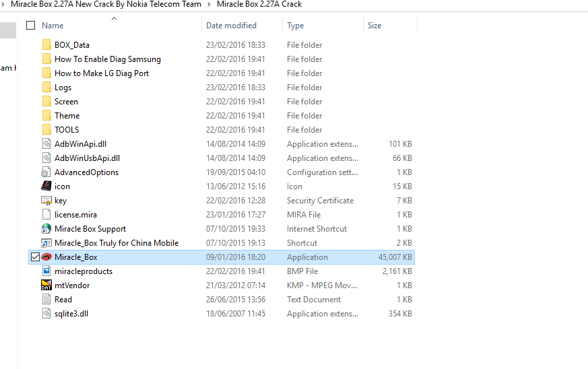Click the AdvancedOptions configuration settings icon
Viewport: 588px width, 369px height.
click(x=46, y=172)
